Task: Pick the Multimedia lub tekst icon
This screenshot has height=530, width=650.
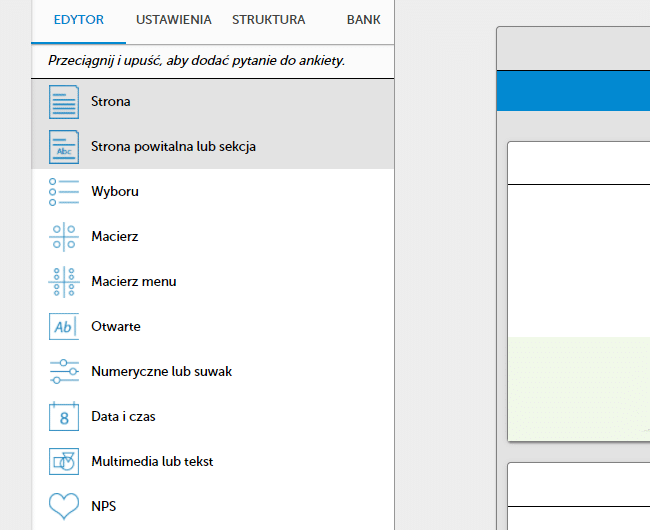Action: coord(64,461)
